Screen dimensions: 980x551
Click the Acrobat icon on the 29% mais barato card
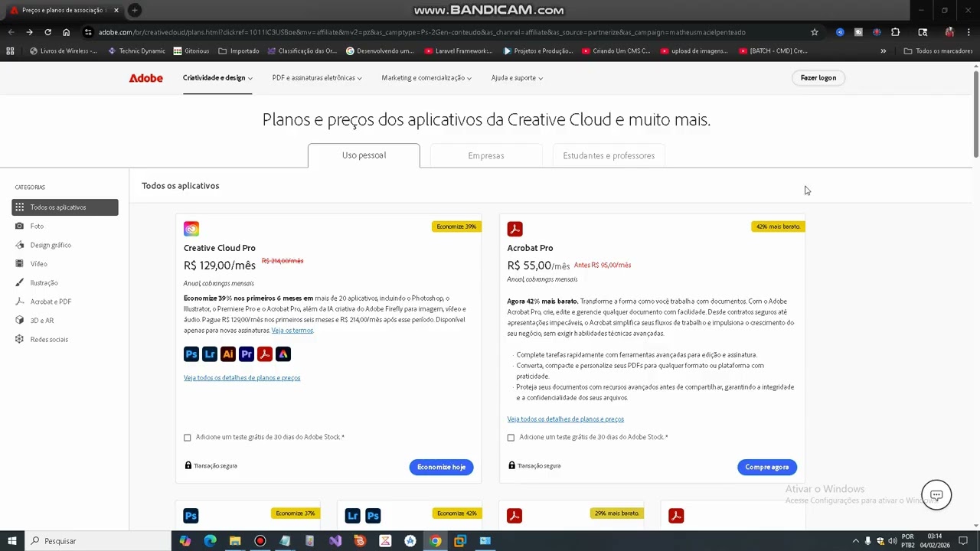tap(515, 516)
